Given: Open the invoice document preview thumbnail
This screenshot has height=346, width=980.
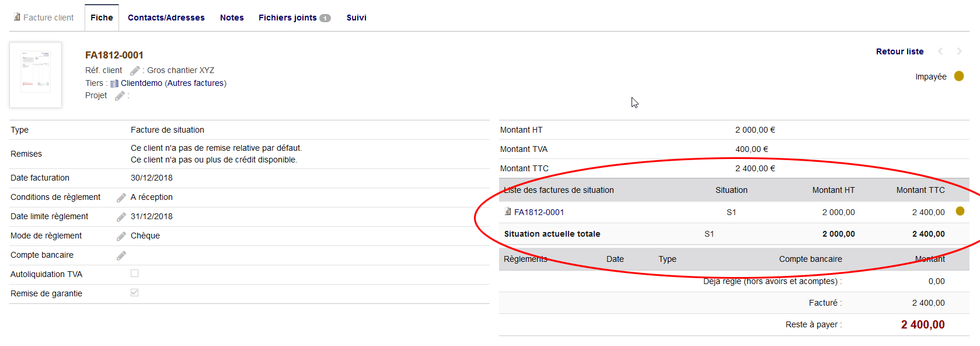Looking at the screenshot, I should (36, 75).
